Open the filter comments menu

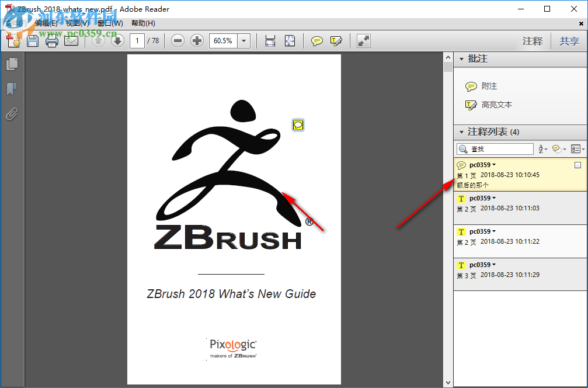coord(559,149)
